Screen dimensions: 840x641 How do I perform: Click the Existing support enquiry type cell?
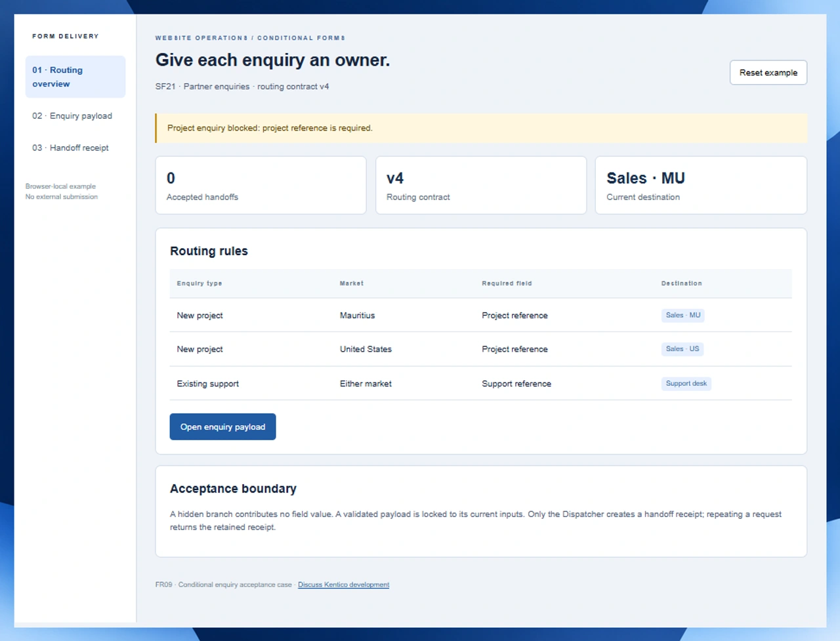[207, 384]
